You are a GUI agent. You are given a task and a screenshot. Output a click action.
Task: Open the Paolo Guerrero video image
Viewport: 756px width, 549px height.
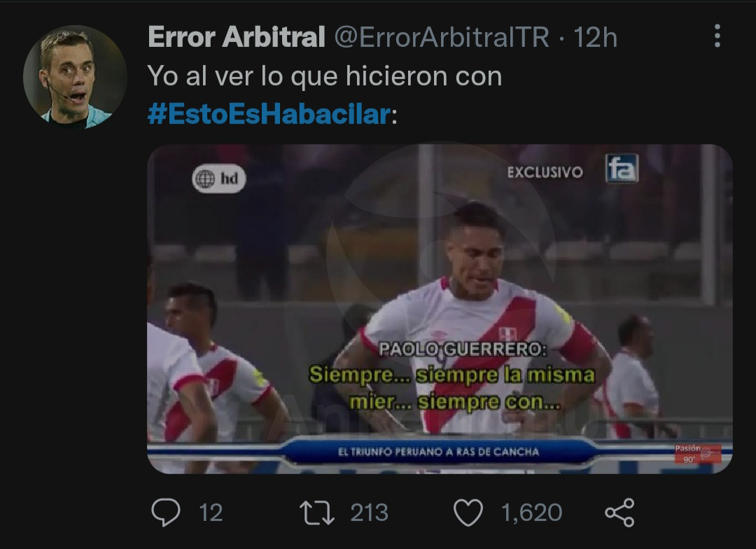440,309
